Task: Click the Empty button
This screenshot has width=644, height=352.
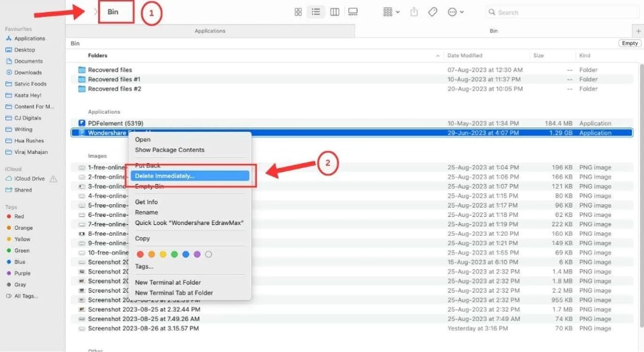Action: coord(630,43)
